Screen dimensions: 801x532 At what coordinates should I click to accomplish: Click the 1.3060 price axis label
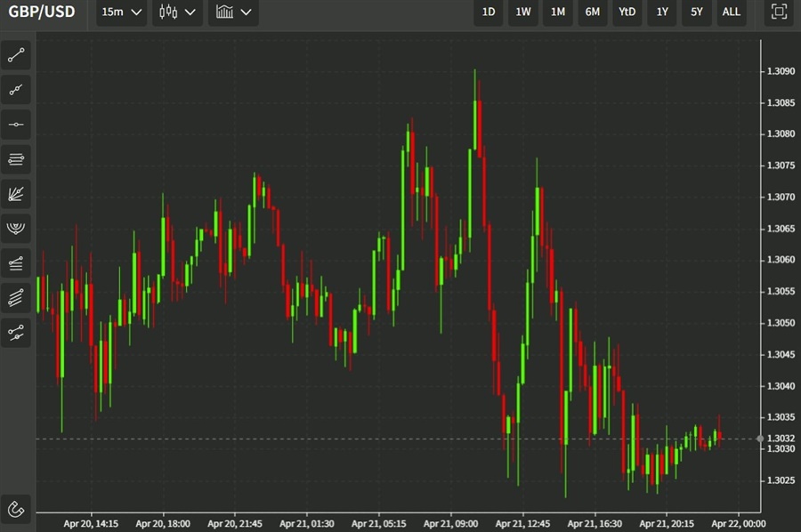pyautogui.click(x=781, y=260)
